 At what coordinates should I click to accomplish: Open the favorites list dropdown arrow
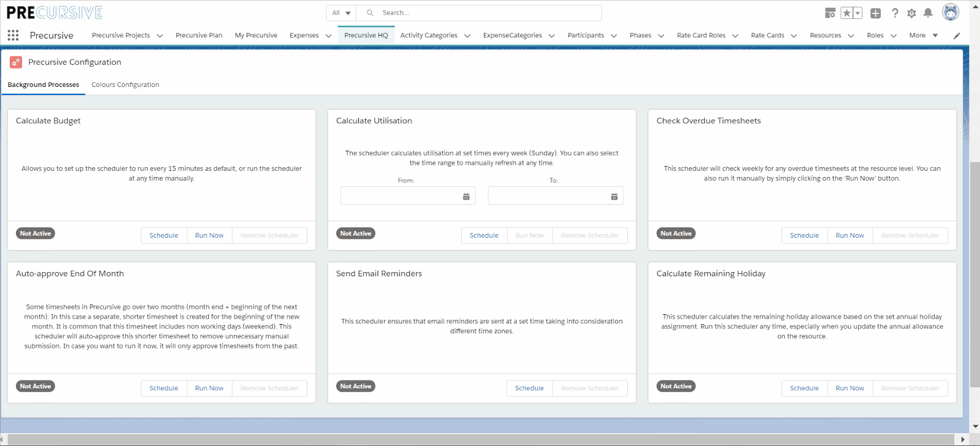[x=858, y=13]
